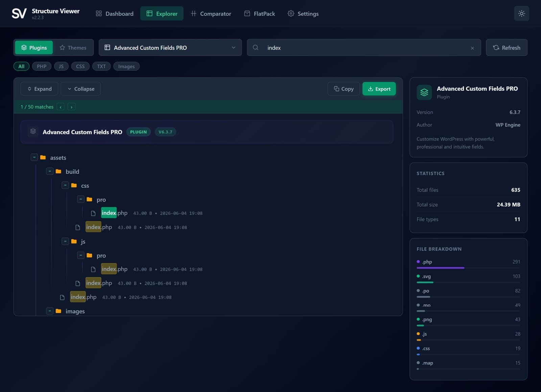541x392 pixels.
Task: Filter by CSS files
Action: click(80, 66)
